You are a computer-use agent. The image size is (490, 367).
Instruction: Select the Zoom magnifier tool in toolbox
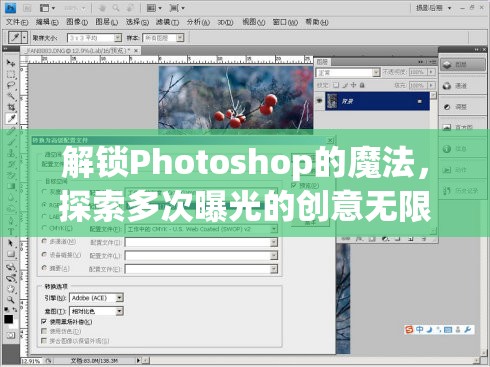(11, 300)
